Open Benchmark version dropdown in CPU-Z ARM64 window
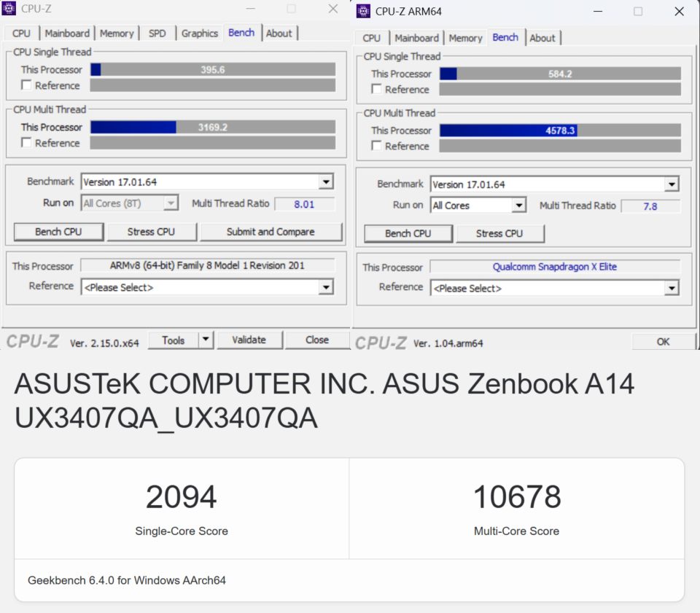Screen dimensions: 700x613 pos(672,184)
